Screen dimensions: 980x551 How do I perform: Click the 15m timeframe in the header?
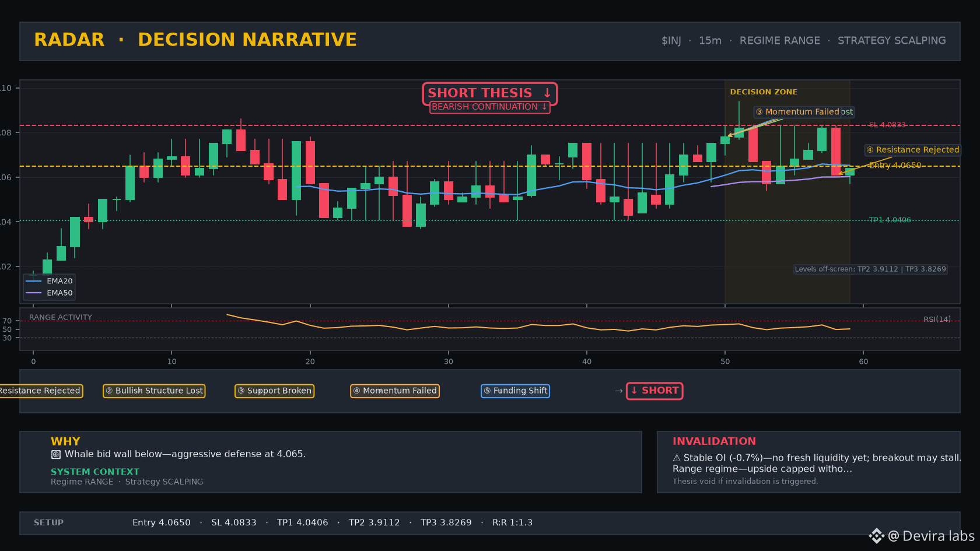[710, 41]
